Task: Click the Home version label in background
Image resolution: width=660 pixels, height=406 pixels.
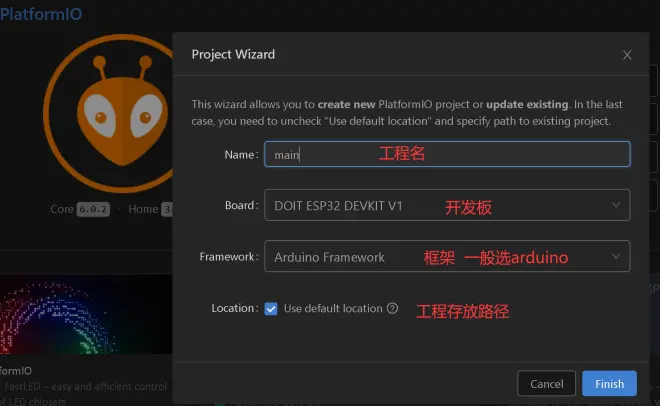Action: (x=143, y=209)
